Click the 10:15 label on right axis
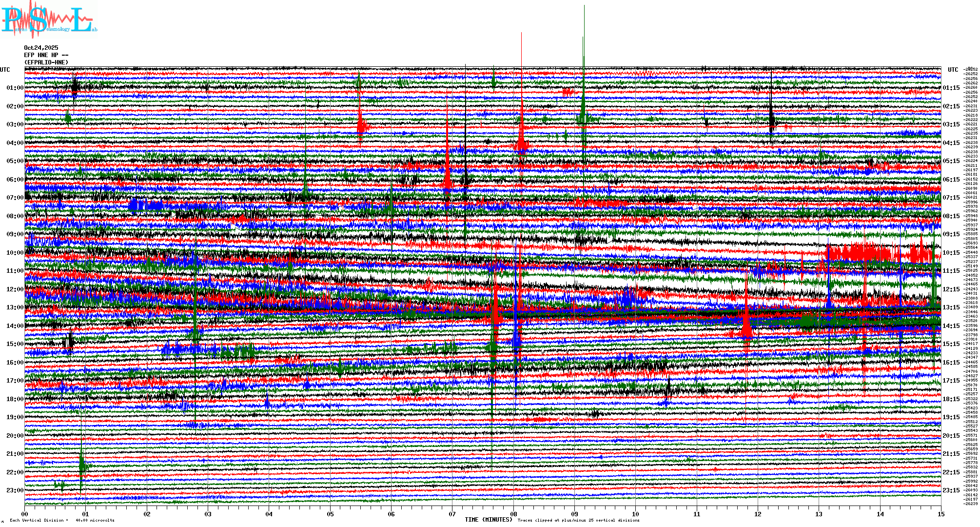 click(951, 253)
